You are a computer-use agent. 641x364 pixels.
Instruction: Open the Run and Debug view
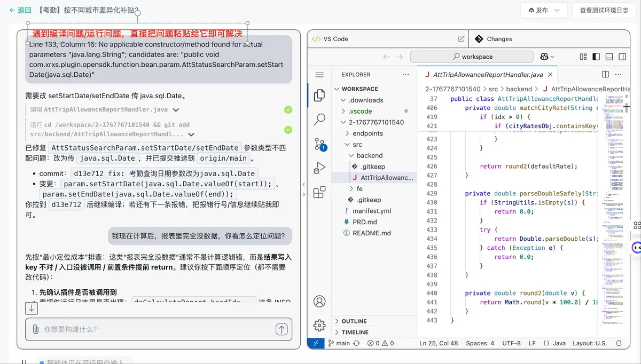pyautogui.click(x=319, y=168)
